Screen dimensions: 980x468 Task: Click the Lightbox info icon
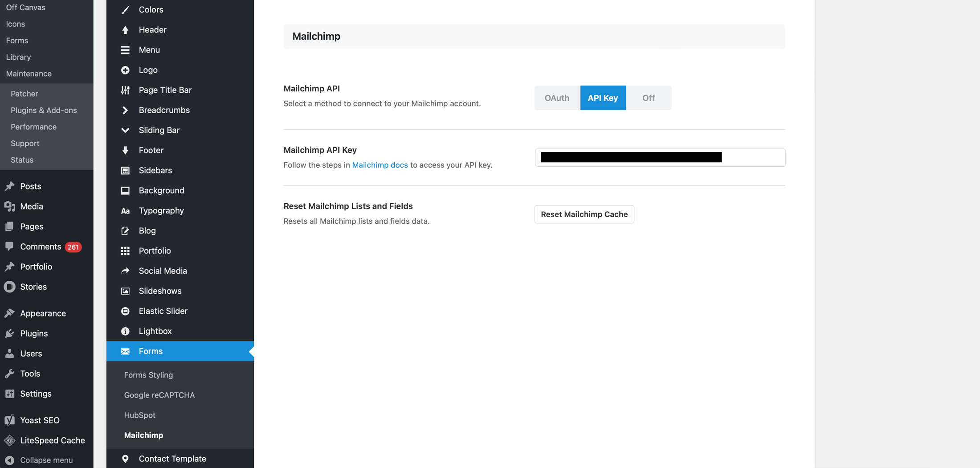pyautogui.click(x=125, y=331)
